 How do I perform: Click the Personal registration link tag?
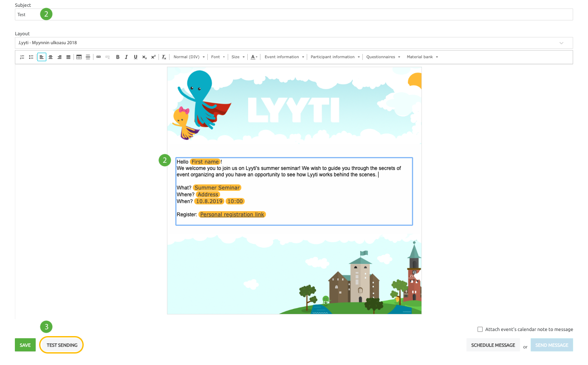click(x=232, y=215)
